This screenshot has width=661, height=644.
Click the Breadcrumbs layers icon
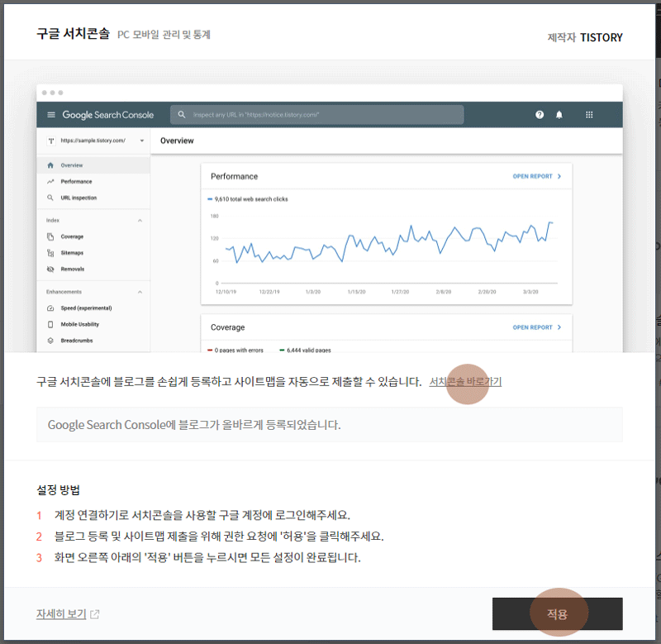[50, 341]
